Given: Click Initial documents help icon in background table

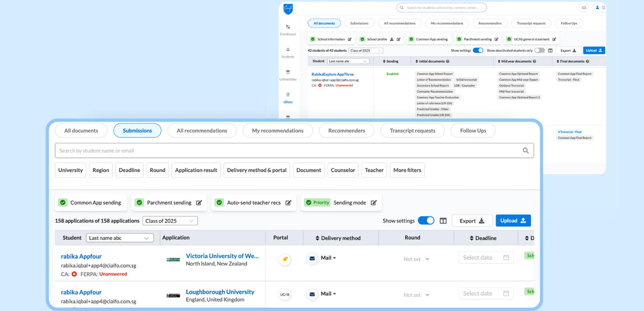Looking at the screenshot, I should click(448, 62).
